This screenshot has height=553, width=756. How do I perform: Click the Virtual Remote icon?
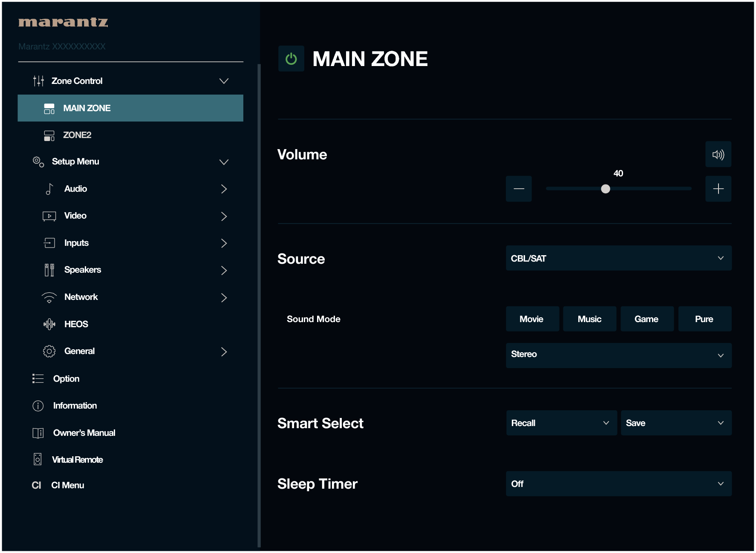38,459
